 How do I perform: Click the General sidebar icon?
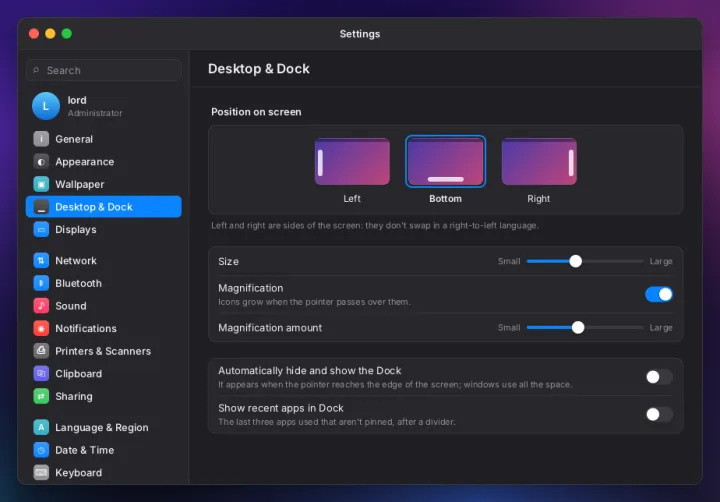click(41, 139)
